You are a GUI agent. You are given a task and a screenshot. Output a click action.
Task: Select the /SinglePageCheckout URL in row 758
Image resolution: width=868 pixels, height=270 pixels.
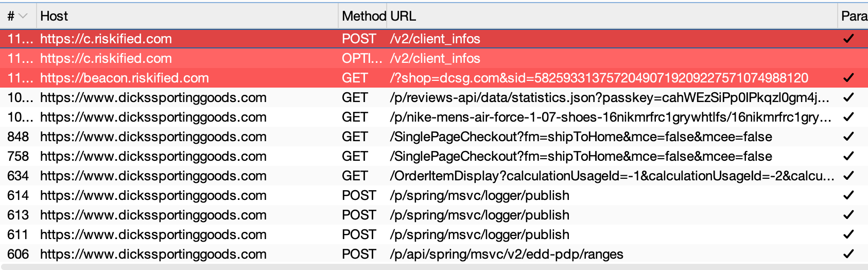click(x=581, y=156)
